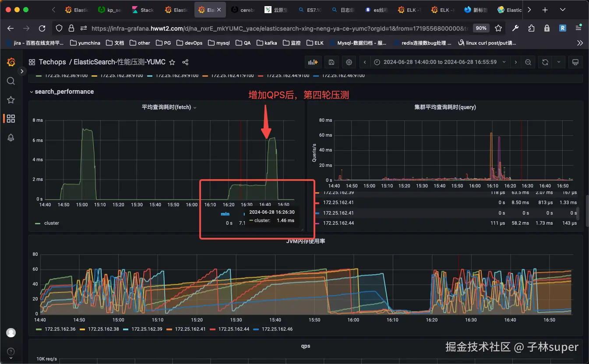Expand the sidebar with arrow toggle
The height and width of the screenshot is (364, 589).
click(22, 71)
